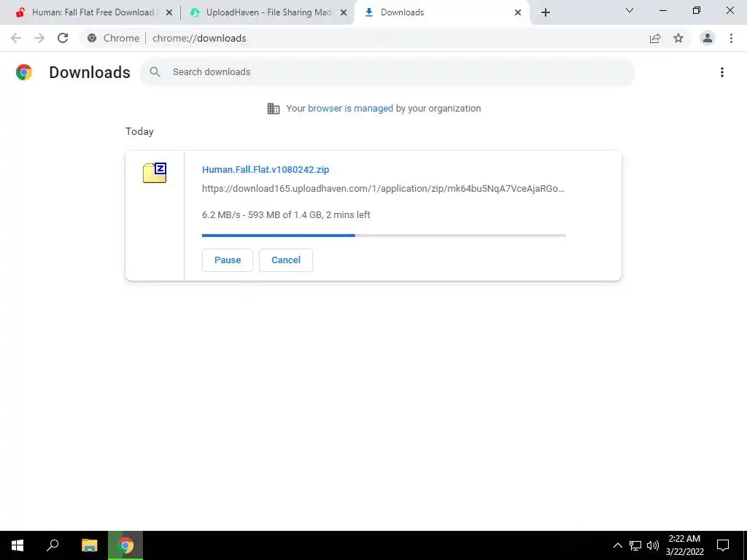Close the UploadHaven tab
Viewport: 747px width, 560px height.
(x=344, y=12)
